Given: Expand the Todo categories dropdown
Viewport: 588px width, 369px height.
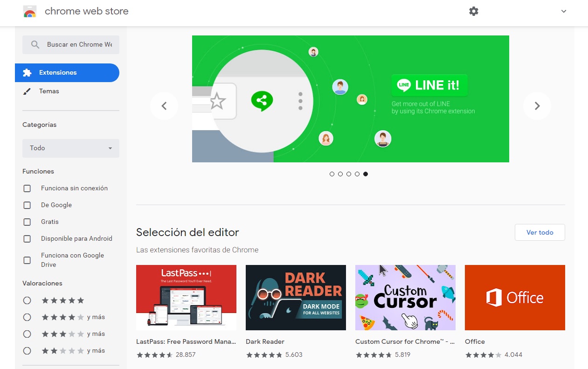Looking at the screenshot, I should pyautogui.click(x=71, y=148).
